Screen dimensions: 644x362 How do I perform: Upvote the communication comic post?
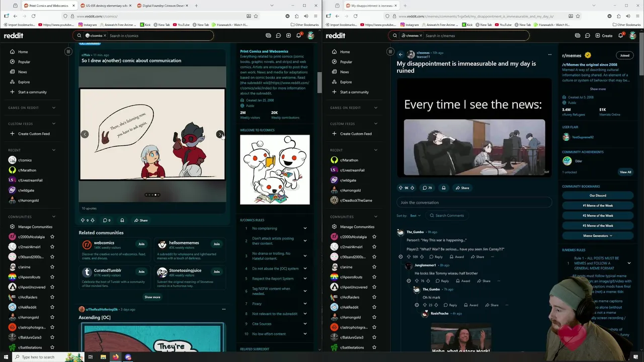pos(83,220)
